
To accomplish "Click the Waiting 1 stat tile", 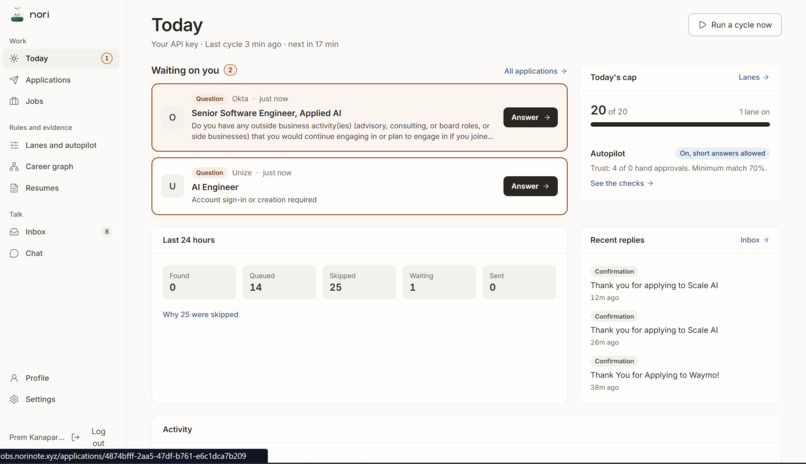I will pyautogui.click(x=439, y=282).
